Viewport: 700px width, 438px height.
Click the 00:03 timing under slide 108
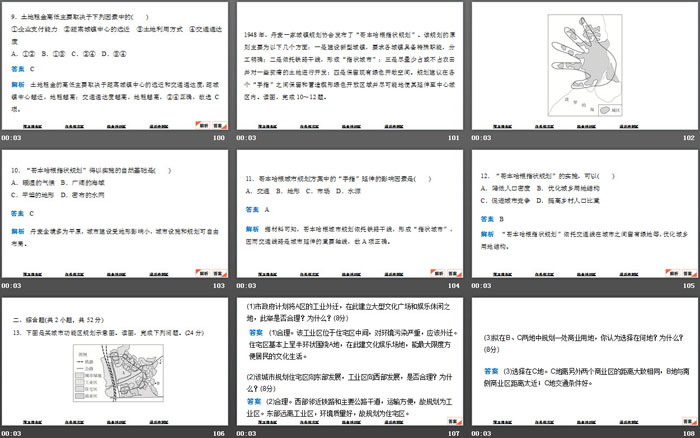click(481, 433)
